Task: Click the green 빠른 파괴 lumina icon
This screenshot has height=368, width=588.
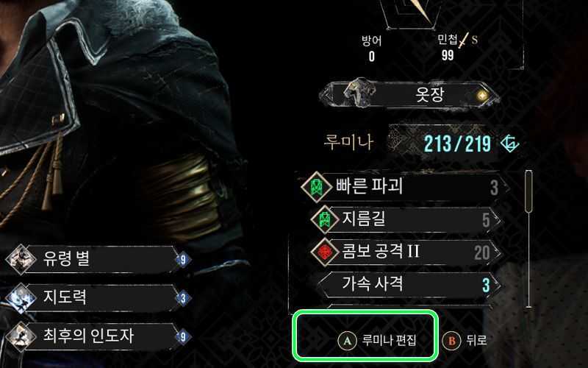Action: point(317,186)
